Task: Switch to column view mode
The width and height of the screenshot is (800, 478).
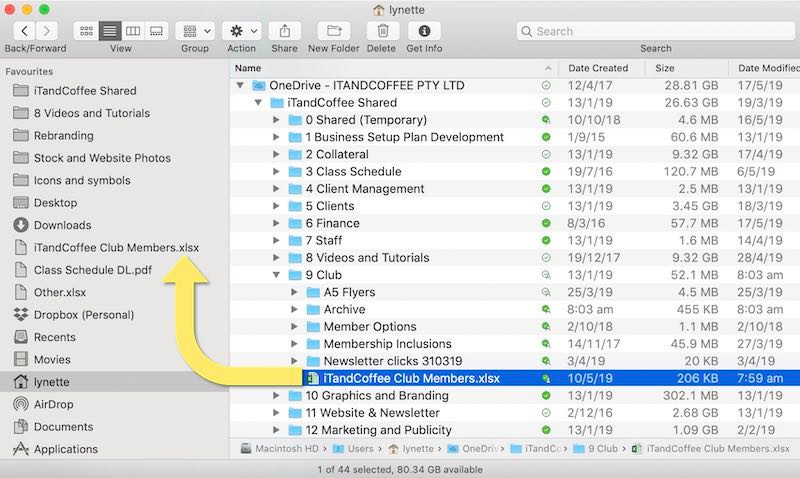Action: [x=133, y=31]
